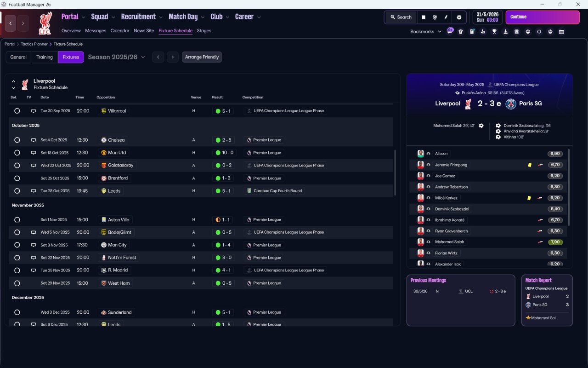Expand the Bookmarks dropdown
Viewport: 588px width, 368px height.
coord(425,32)
